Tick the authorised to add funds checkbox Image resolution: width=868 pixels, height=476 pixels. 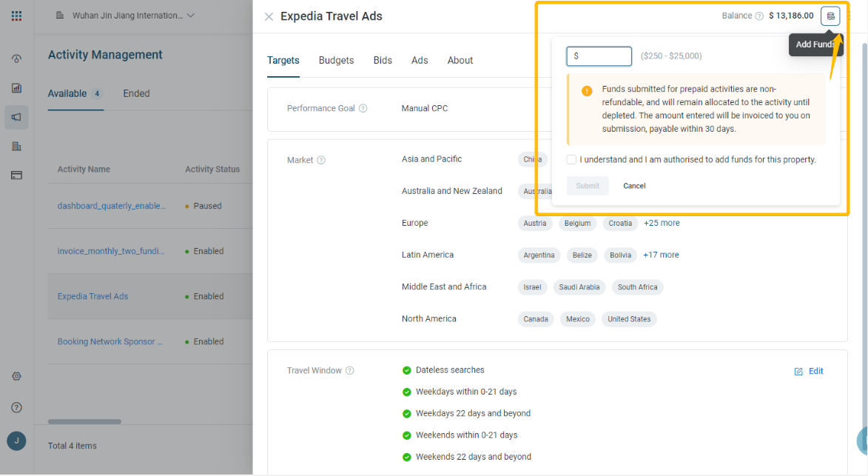click(x=571, y=159)
